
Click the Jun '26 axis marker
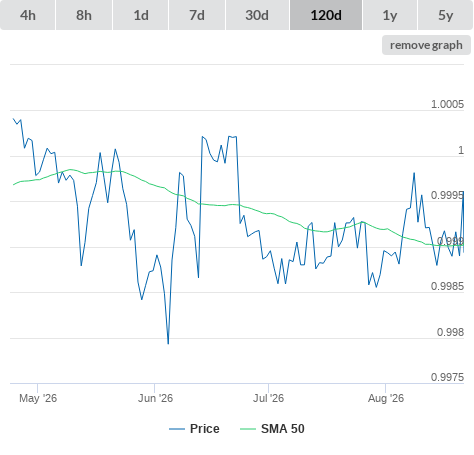tap(155, 398)
